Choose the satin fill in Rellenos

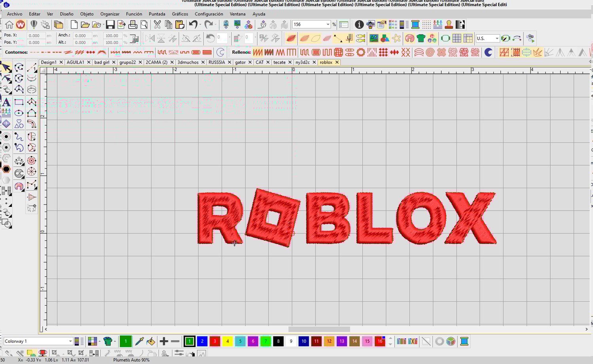click(258, 52)
